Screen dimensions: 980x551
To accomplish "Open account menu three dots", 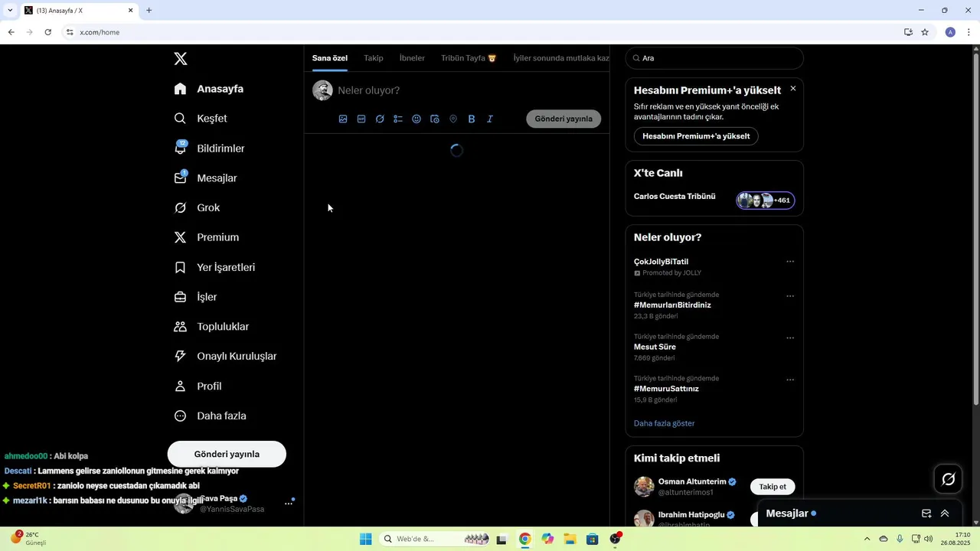I will [289, 504].
